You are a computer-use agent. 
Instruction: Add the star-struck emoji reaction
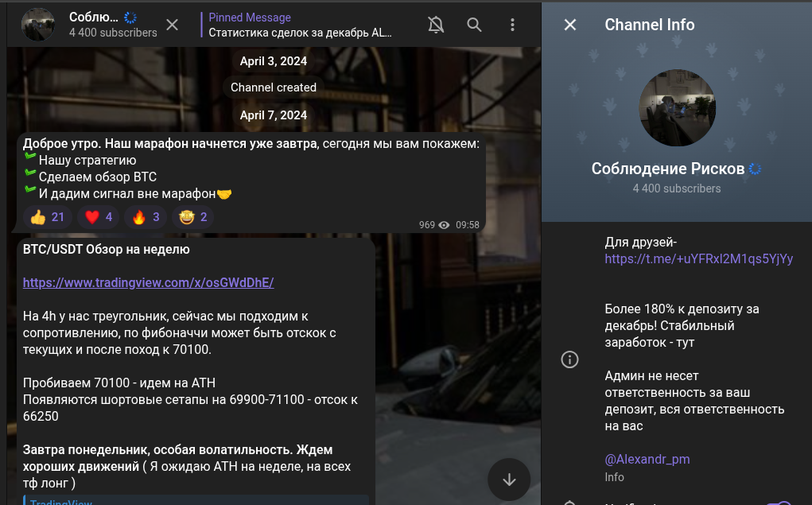point(193,217)
